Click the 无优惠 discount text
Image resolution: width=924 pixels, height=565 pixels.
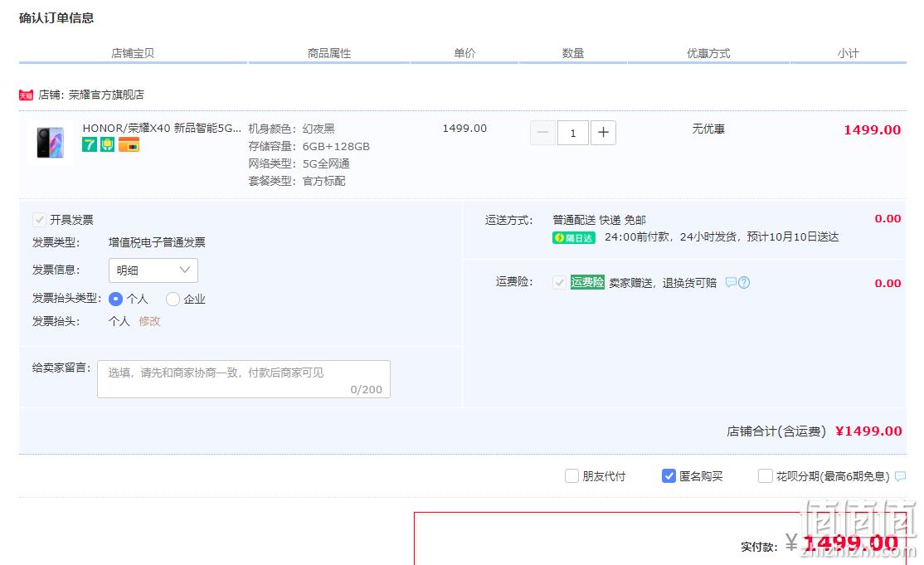708,129
